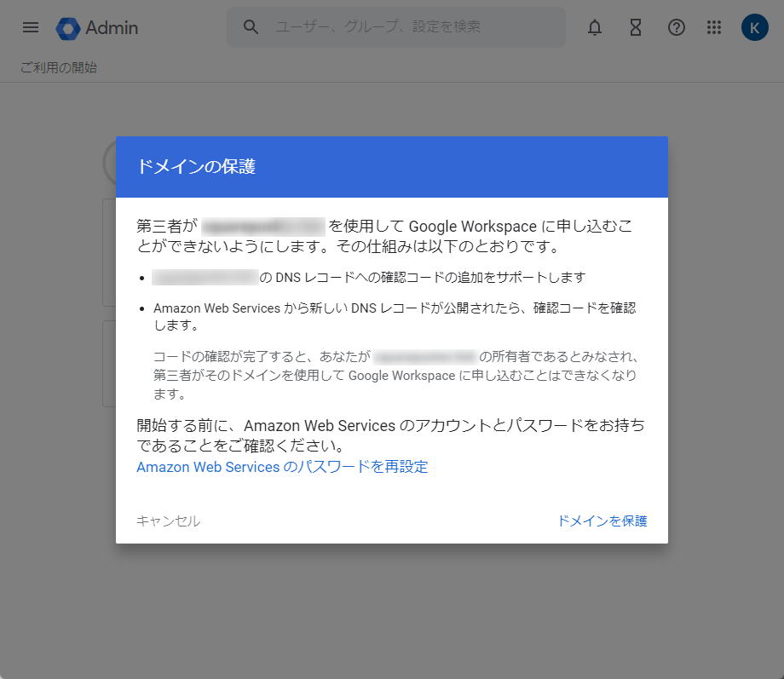Image resolution: width=784 pixels, height=679 pixels.
Task: Open the notifications bell
Action: pos(594,27)
